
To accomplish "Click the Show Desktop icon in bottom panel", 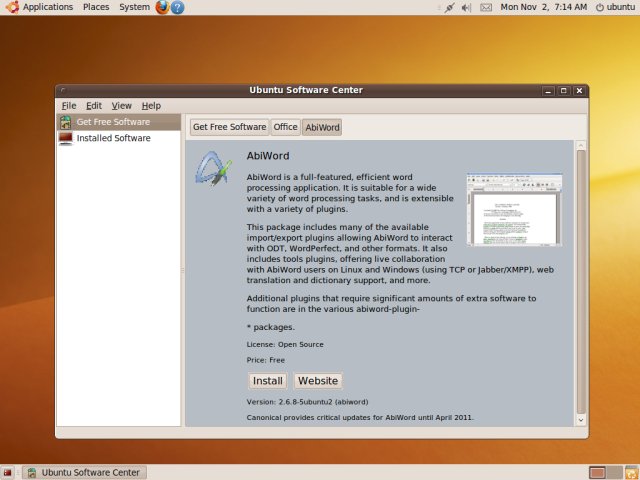I will [7, 473].
